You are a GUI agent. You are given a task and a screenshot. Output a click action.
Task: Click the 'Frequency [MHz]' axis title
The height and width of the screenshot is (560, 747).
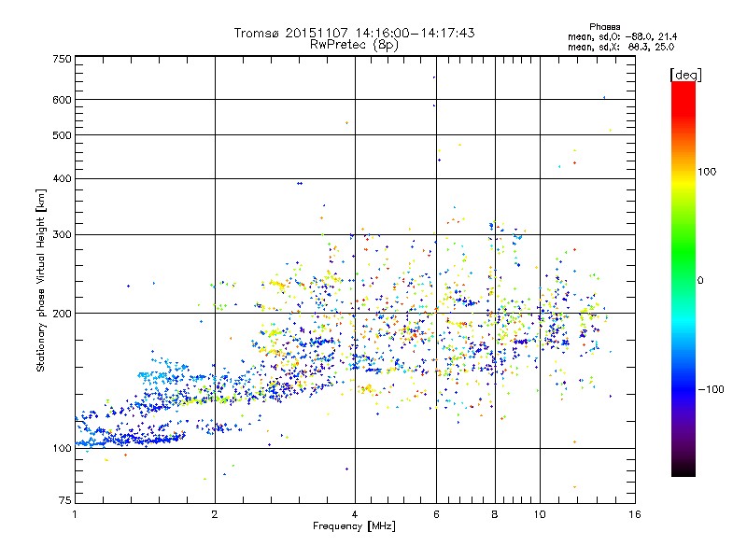pos(354,526)
